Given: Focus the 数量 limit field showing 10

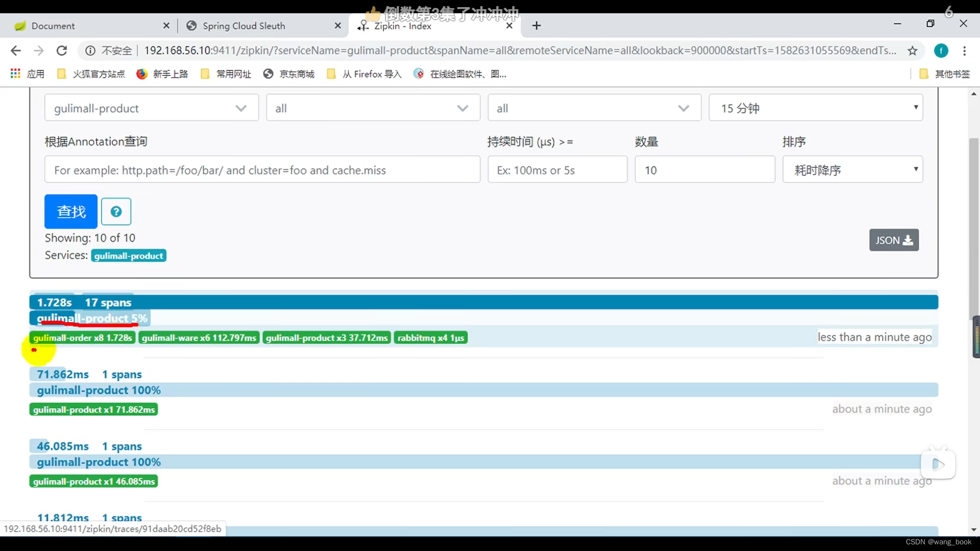Looking at the screenshot, I should point(705,169).
